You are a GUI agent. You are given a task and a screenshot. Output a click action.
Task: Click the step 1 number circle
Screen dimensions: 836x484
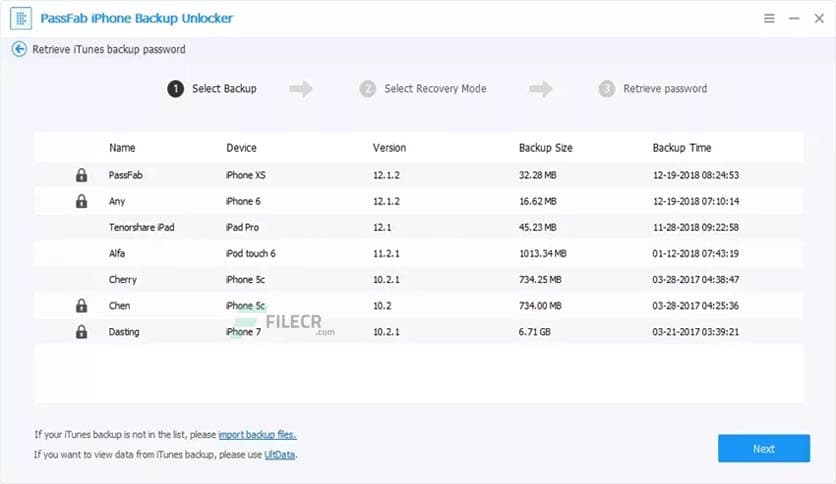[175, 88]
